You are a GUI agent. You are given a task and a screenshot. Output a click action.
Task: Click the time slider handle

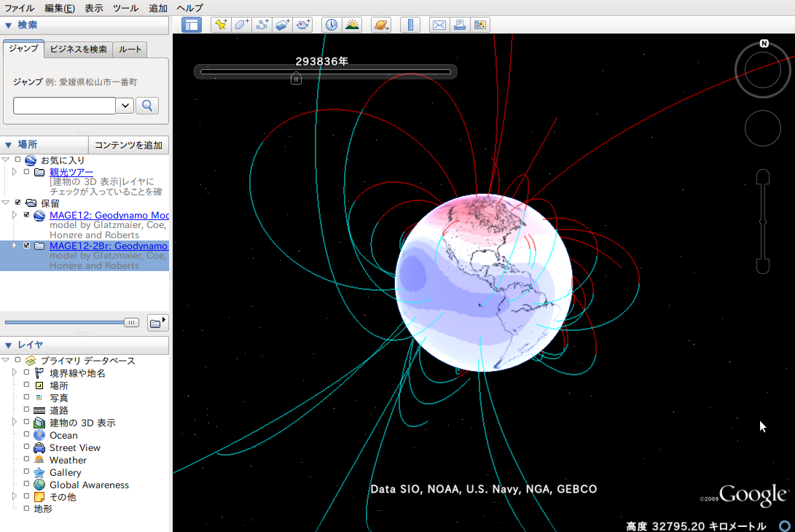[296, 78]
